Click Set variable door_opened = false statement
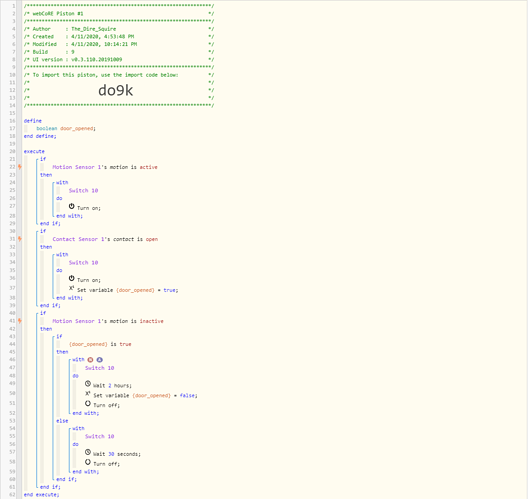The height and width of the screenshot is (499, 531). (x=145, y=395)
